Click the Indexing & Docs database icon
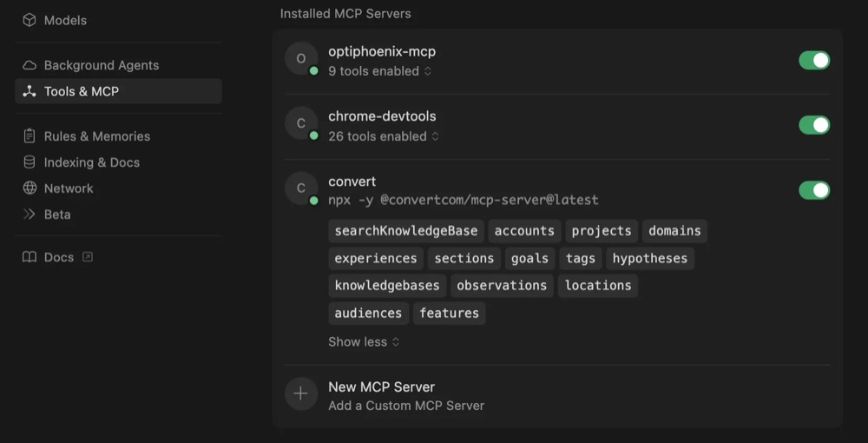This screenshot has width=868, height=443. [x=30, y=162]
